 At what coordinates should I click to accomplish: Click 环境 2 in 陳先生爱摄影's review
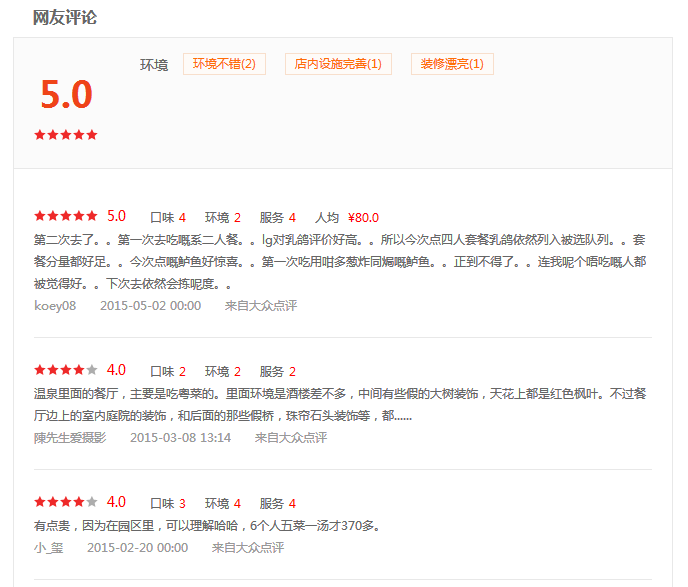coord(223,372)
